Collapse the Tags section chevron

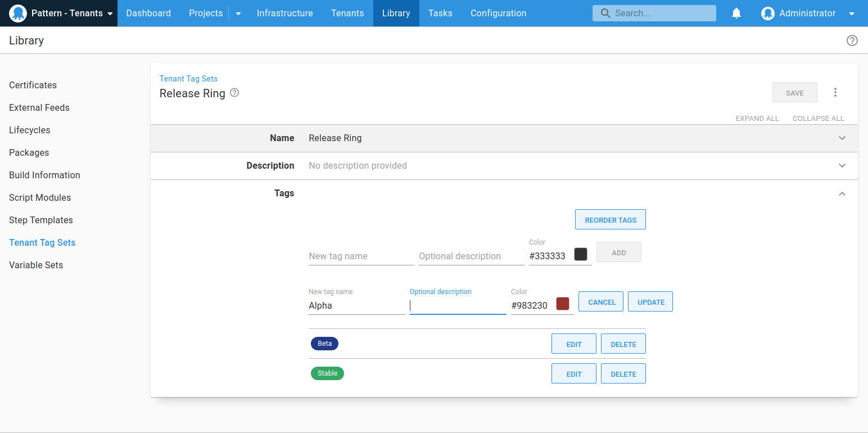coord(842,193)
